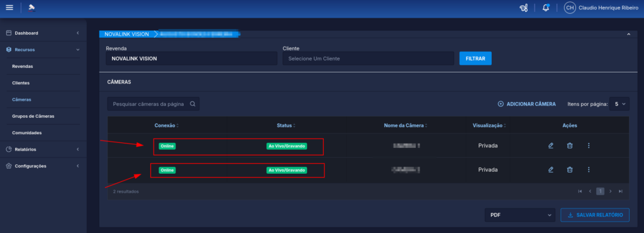Go to the first page of results
Screen dimensions: 644x233
click(580, 191)
